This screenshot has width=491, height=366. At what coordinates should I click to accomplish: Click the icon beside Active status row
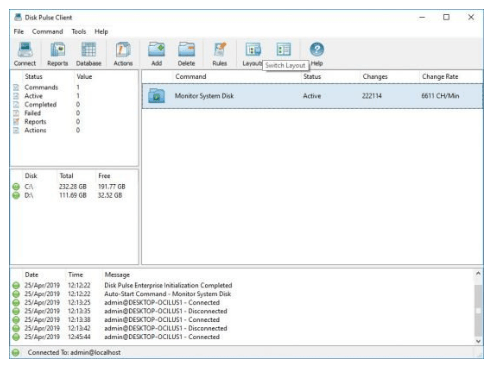click(x=16, y=96)
